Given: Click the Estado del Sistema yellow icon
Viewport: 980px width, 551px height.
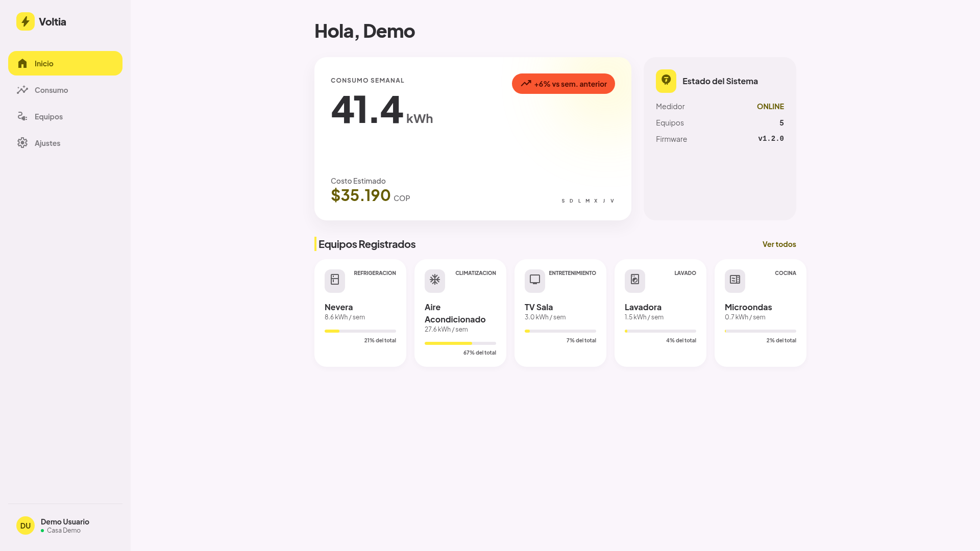Looking at the screenshot, I should [x=666, y=81].
